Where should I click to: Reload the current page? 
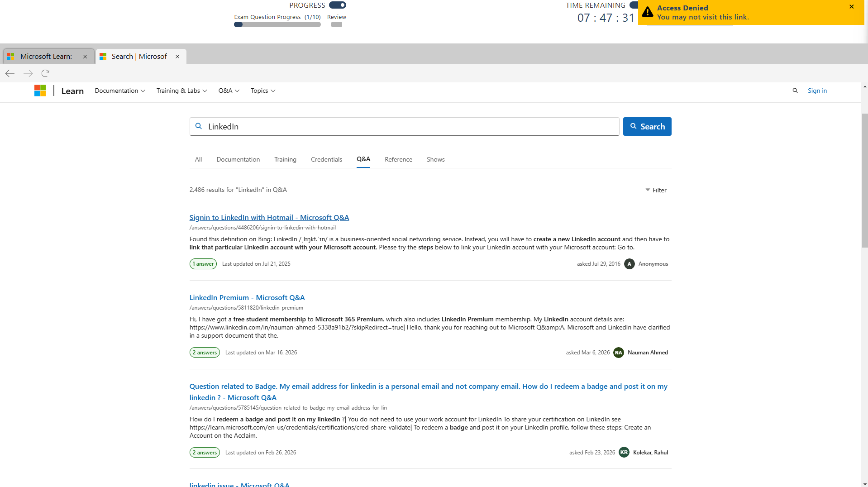click(45, 73)
